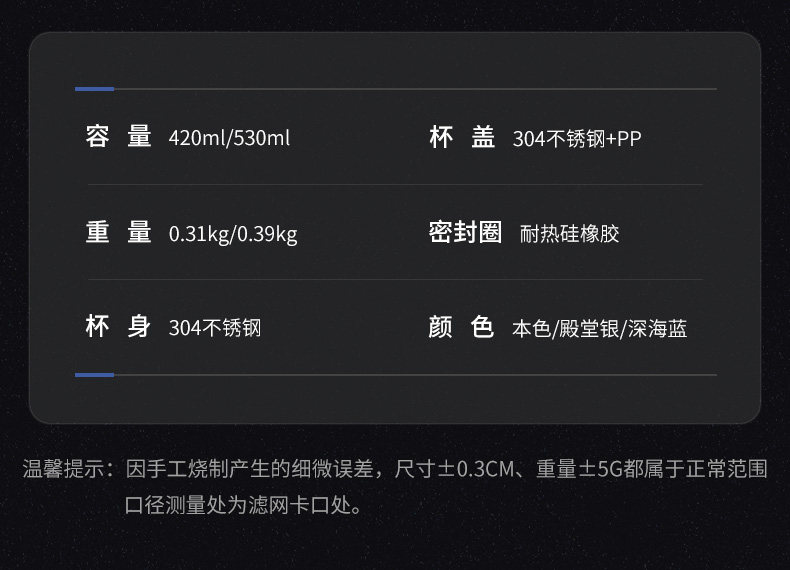Select the 304不锈钢+PP lid material text

[x=576, y=139]
